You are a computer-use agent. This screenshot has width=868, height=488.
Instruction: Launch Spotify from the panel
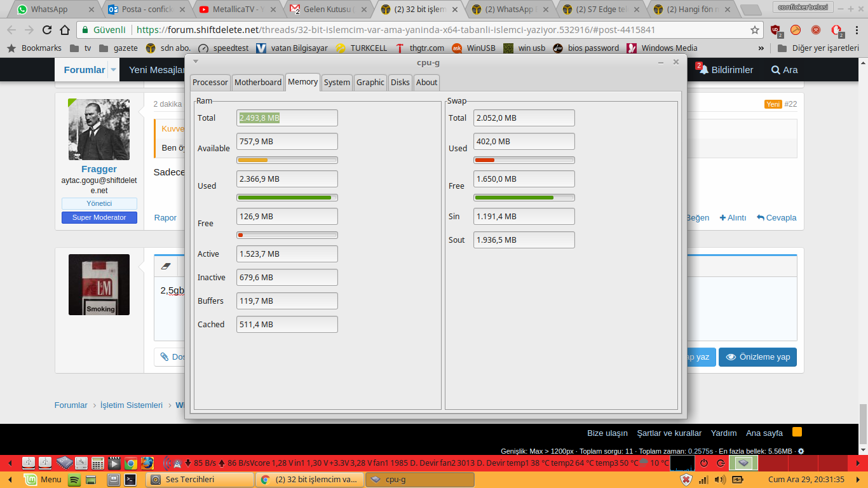[x=74, y=480]
